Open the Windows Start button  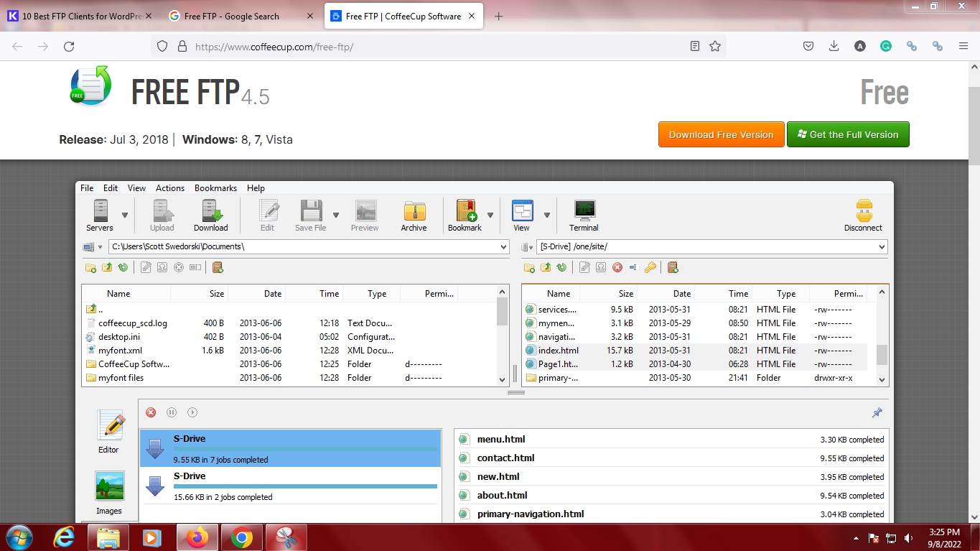(19, 537)
